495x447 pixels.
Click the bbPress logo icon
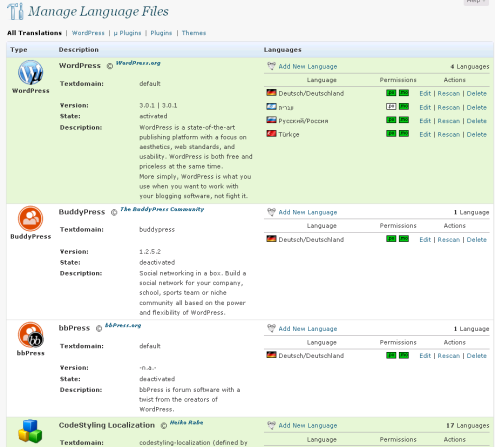(31, 335)
